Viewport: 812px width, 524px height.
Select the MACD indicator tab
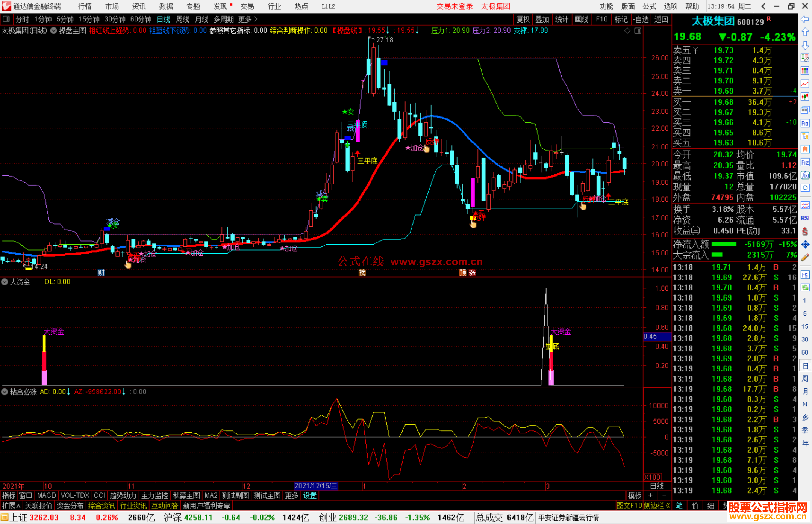point(47,495)
